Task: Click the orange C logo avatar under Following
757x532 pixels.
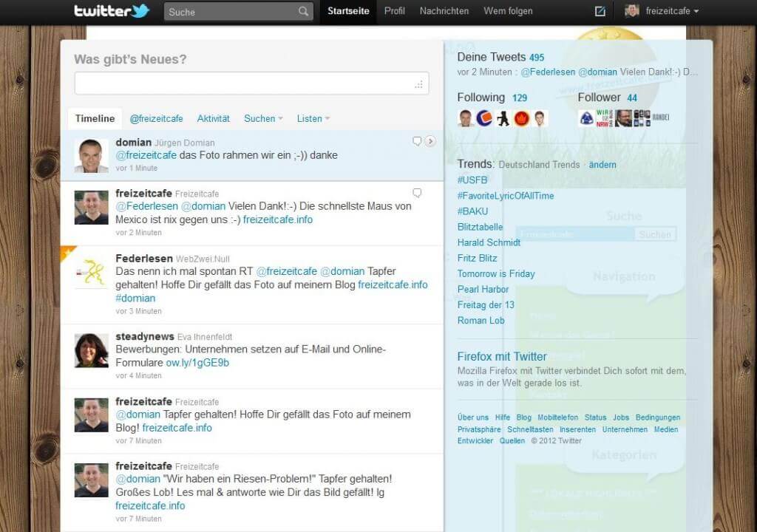Action: (484, 117)
